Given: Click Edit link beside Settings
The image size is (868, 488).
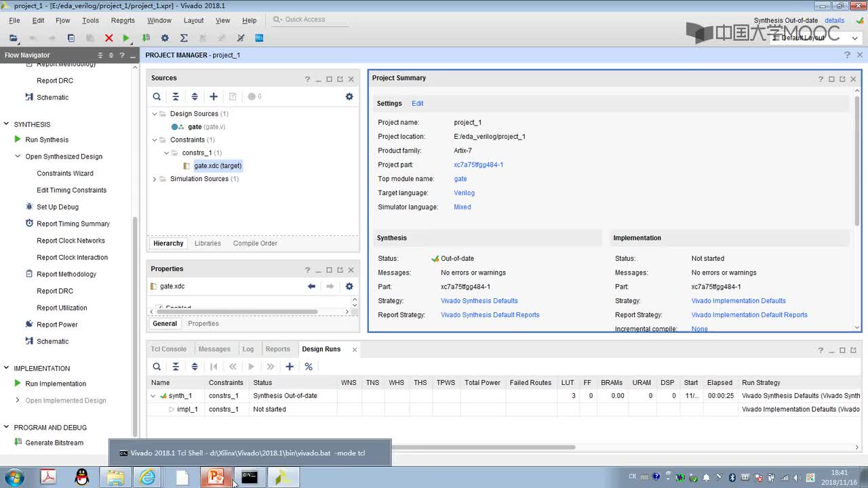Looking at the screenshot, I should [x=417, y=104].
